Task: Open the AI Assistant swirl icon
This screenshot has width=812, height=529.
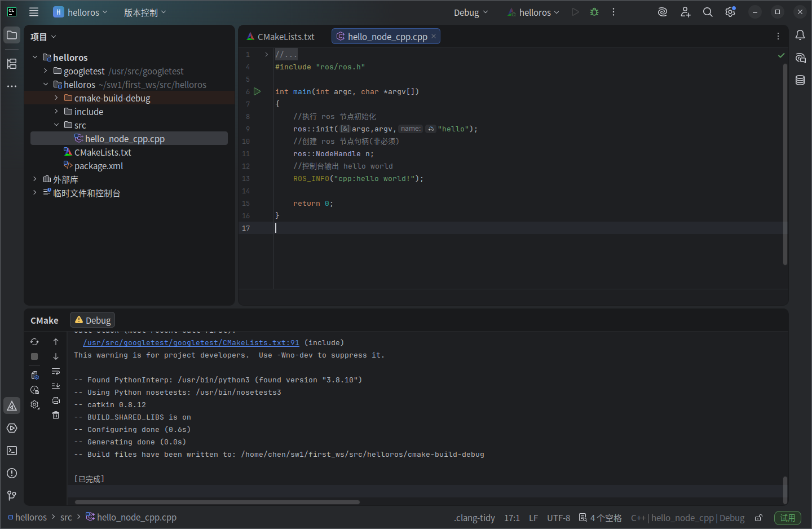Action: pos(663,12)
